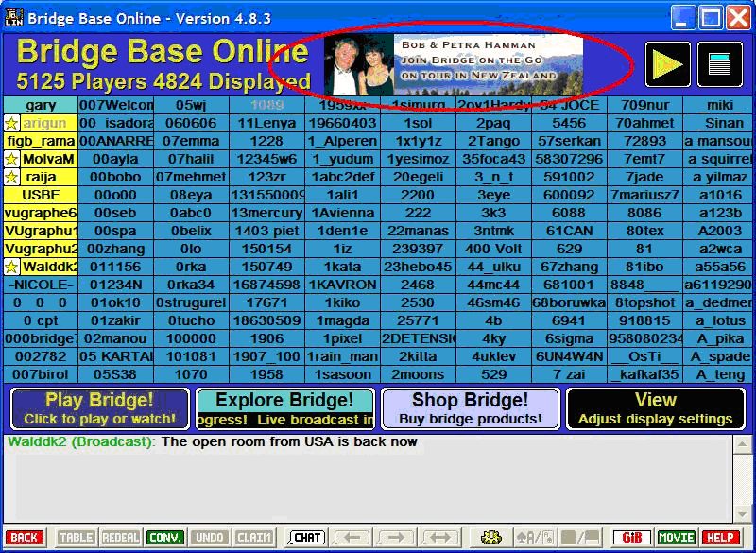756x553 pixels.
Task: Select the USBF entry in the list
Action: coord(41,196)
